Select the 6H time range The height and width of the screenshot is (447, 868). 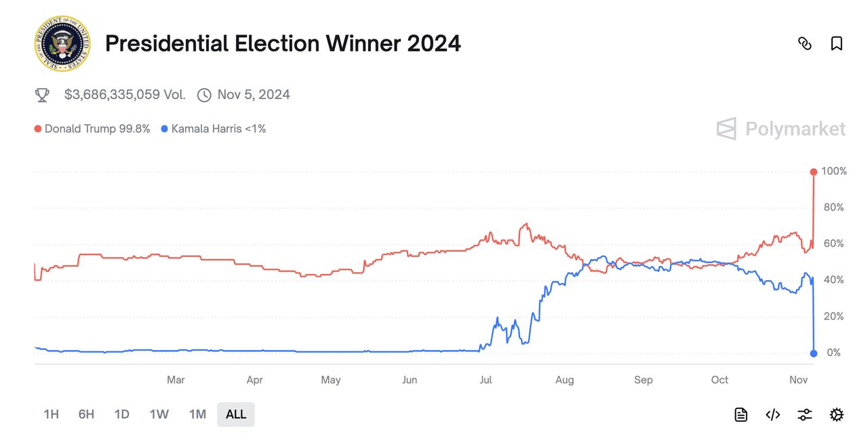(86, 414)
